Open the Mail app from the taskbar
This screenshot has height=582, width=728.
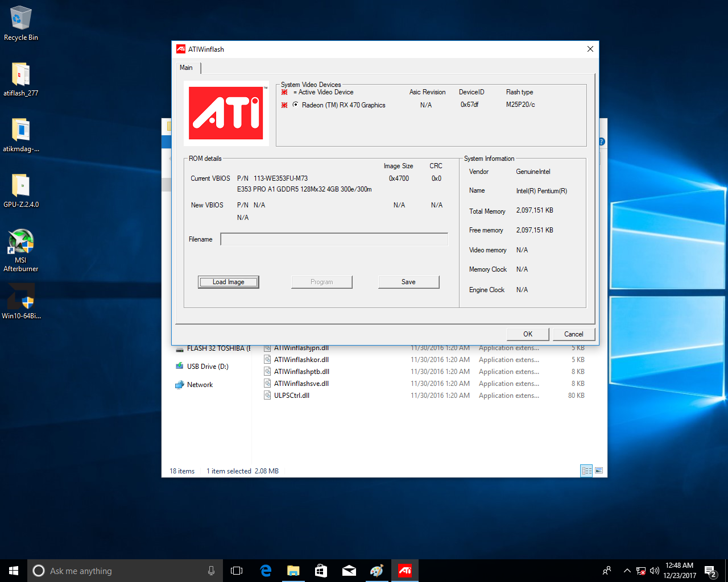pyautogui.click(x=349, y=571)
